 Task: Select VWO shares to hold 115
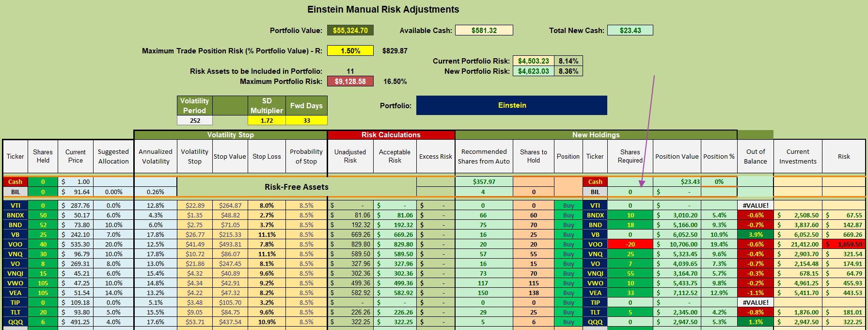[x=533, y=283]
